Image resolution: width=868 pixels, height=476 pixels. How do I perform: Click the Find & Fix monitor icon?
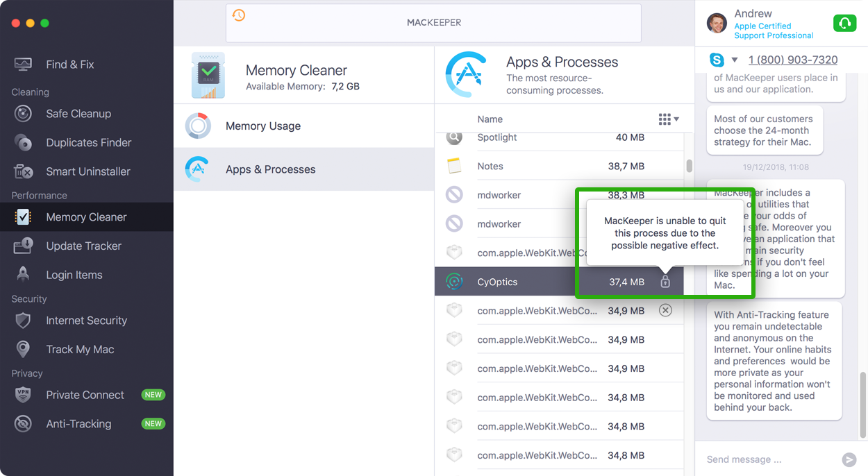(23, 65)
